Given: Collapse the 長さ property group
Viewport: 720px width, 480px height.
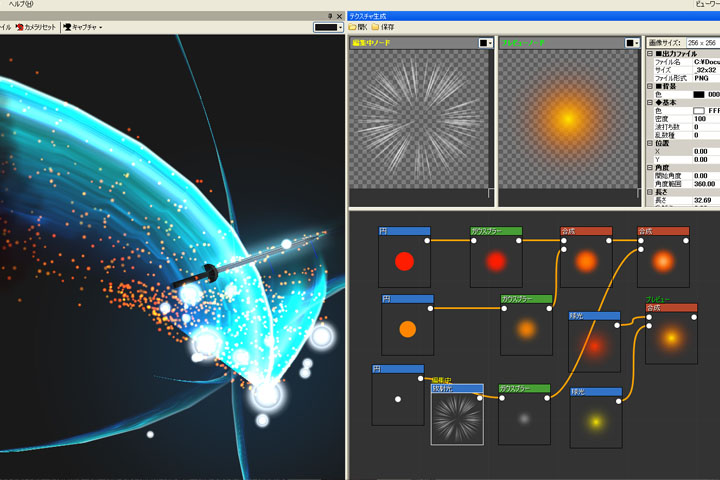Looking at the screenshot, I should (x=650, y=192).
